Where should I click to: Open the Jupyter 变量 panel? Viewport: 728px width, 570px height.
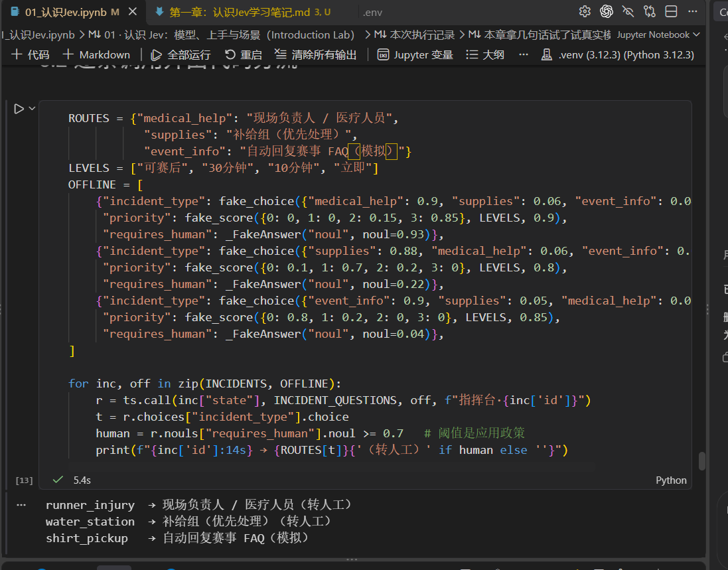point(415,55)
